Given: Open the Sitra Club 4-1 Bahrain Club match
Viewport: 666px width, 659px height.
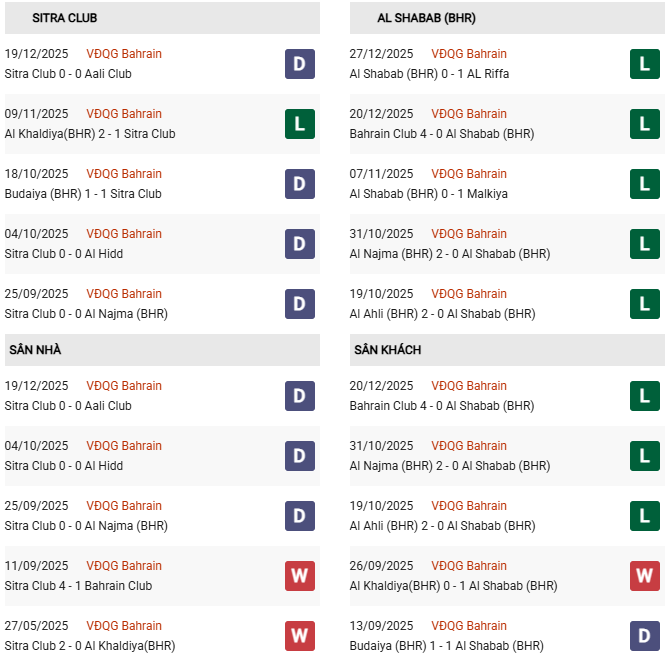Looking at the screenshot, I should (x=79, y=586).
